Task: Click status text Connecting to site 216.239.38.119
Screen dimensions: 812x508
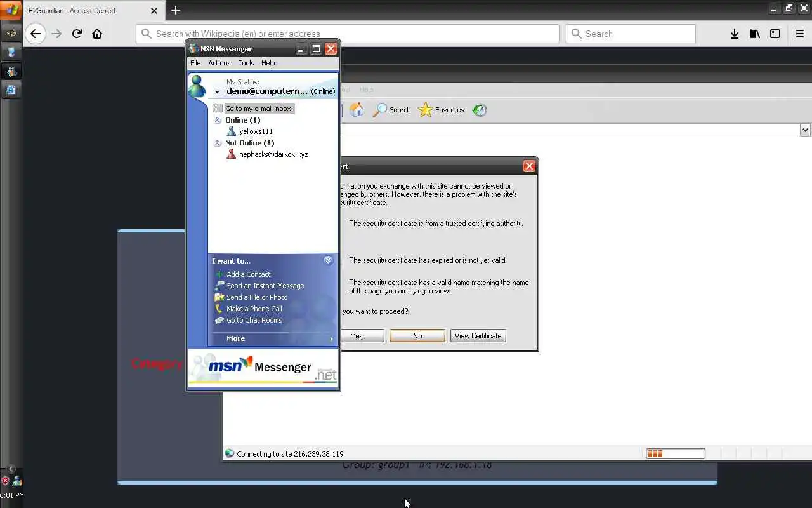Action: coord(290,454)
